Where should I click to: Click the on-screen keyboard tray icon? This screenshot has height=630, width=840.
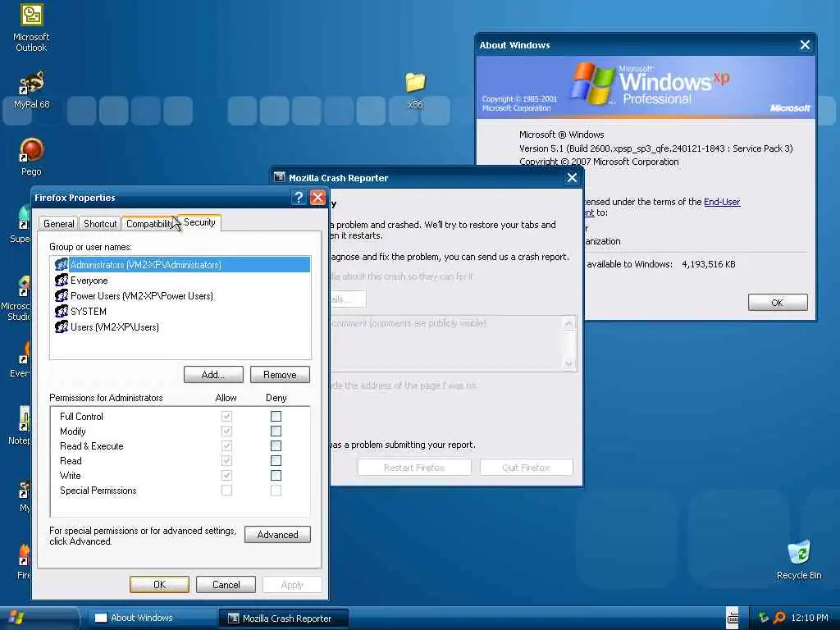pyautogui.click(x=733, y=618)
